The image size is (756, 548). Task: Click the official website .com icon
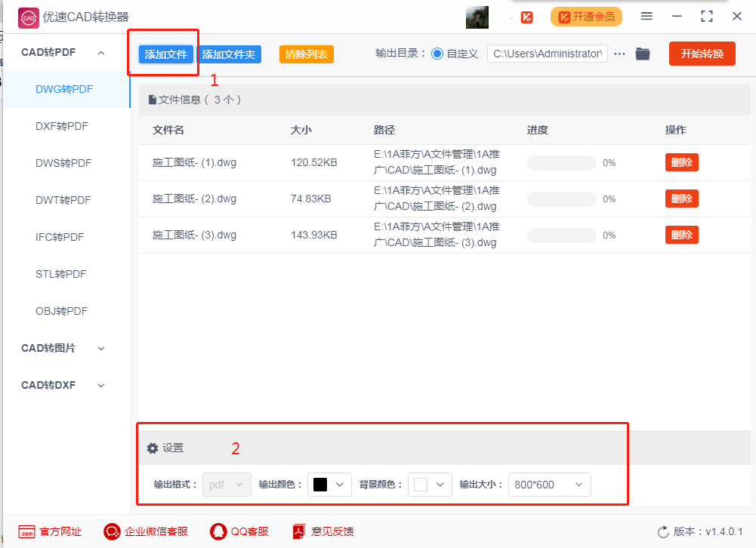tap(26, 531)
